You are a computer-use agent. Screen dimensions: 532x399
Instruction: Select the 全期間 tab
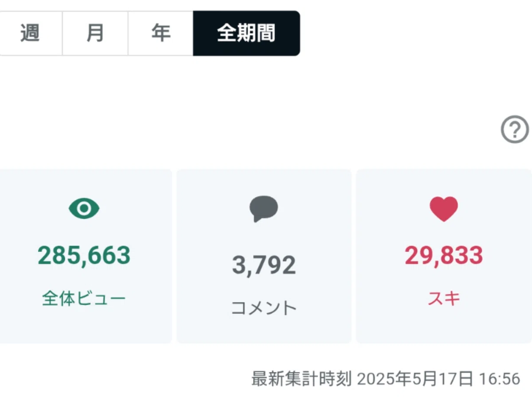[246, 33]
